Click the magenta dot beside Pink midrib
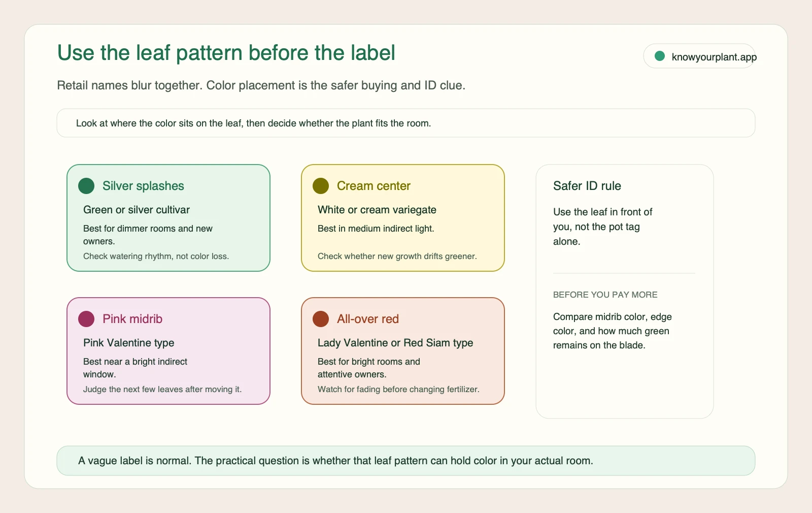This screenshot has width=812, height=513. tap(86, 319)
